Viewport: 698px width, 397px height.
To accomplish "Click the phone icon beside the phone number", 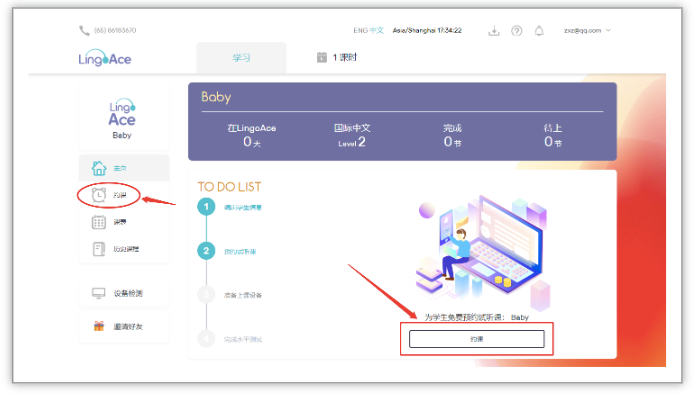I will click(x=84, y=30).
